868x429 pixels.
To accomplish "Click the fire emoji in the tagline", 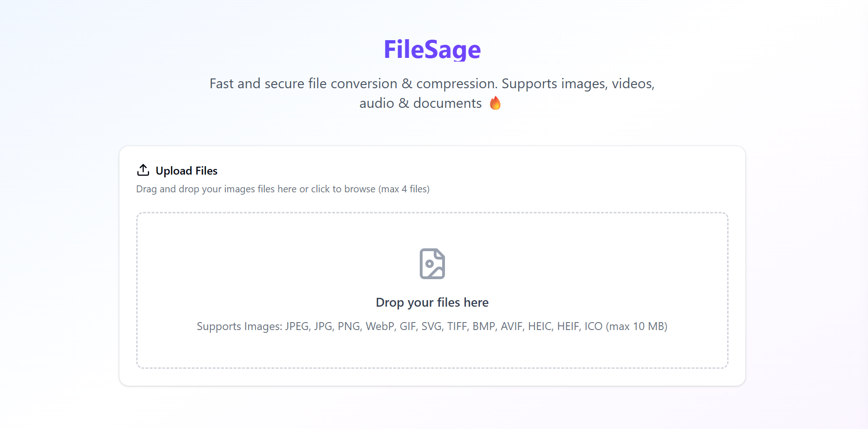I will (x=495, y=103).
